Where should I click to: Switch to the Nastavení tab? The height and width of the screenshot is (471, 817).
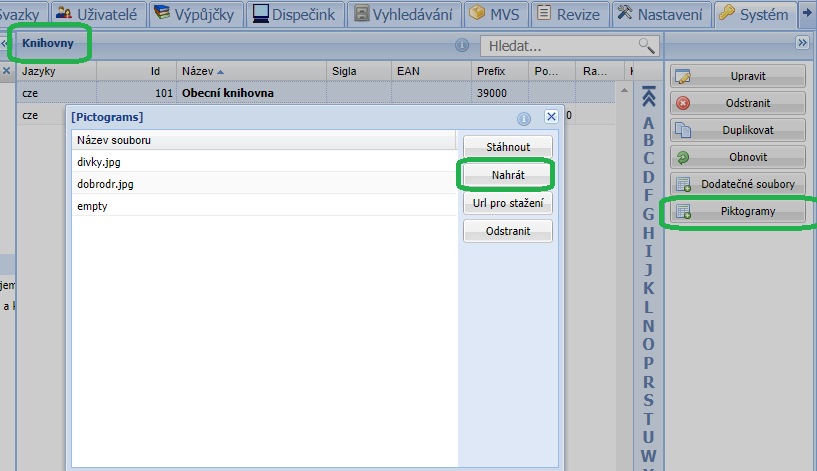coord(661,13)
